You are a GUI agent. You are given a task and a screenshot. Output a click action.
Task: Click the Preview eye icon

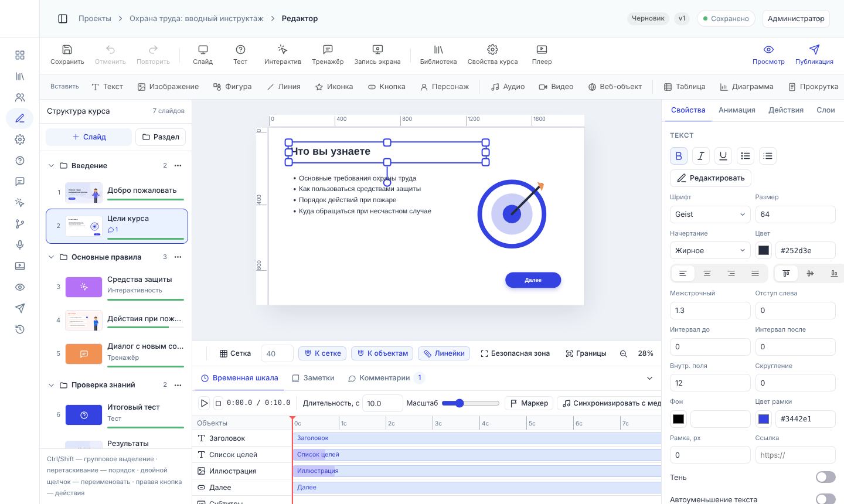(768, 50)
